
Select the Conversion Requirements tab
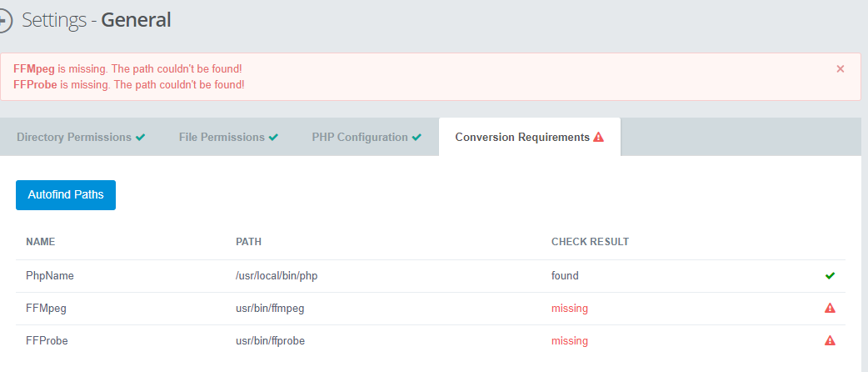point(530,137)
